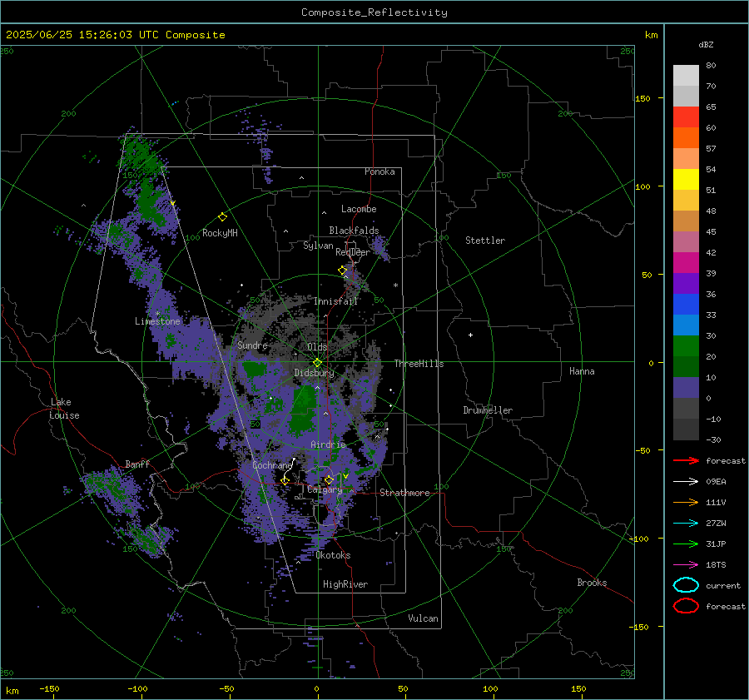Click the Cochrane city label
The width and height of the screenshot is (749, 700).
pos(272,465)
